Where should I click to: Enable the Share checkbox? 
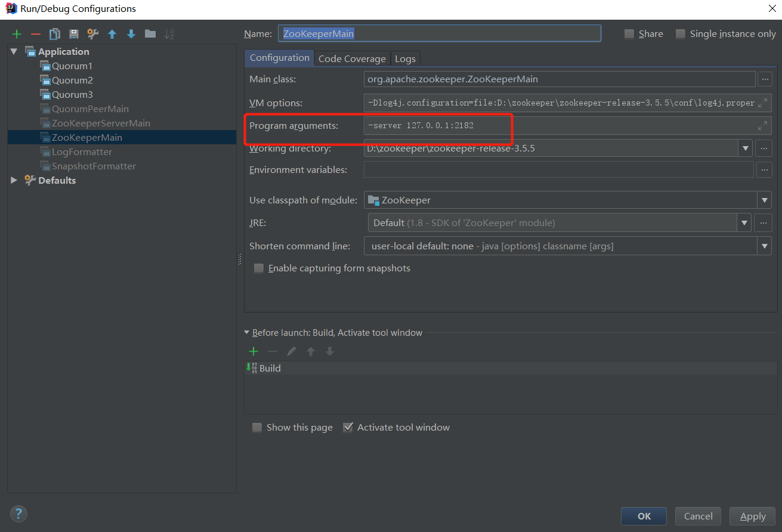[x=629, y=34]
